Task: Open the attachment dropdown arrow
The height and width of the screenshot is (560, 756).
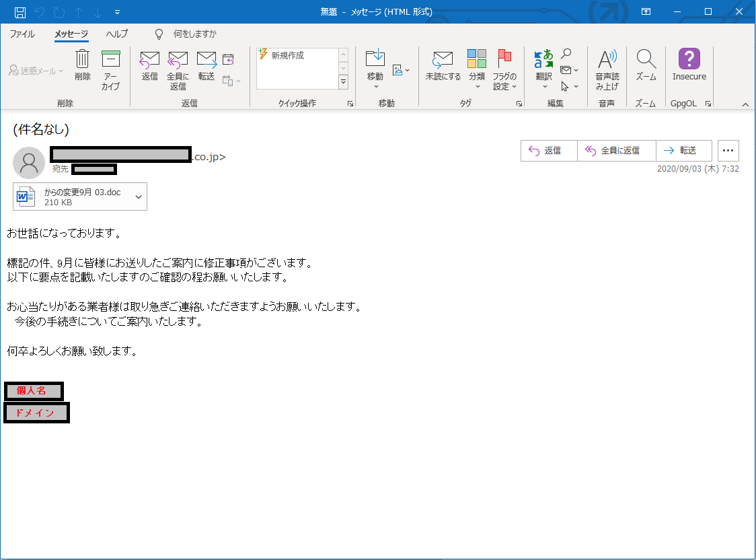Action: click(139, 197)
